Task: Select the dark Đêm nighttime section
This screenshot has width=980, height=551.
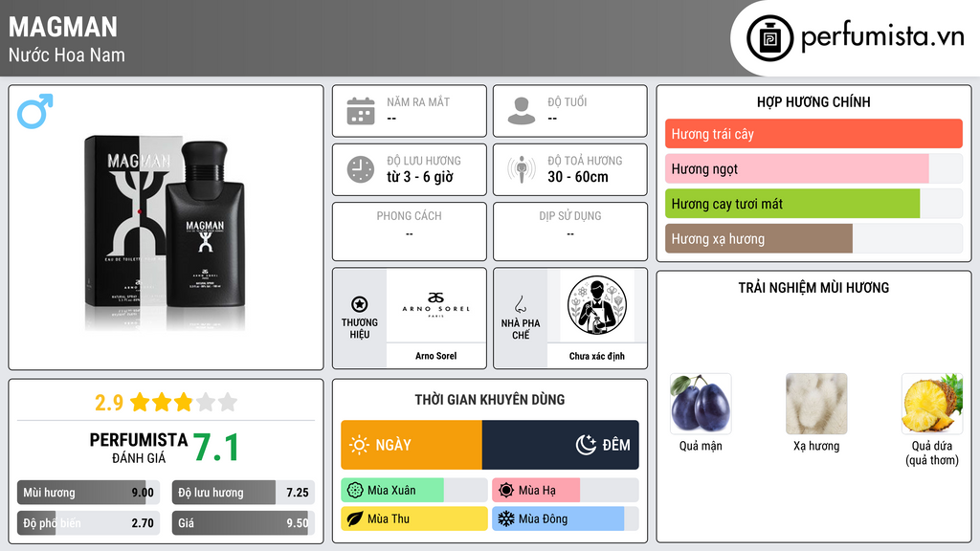Action: point(561,445)
